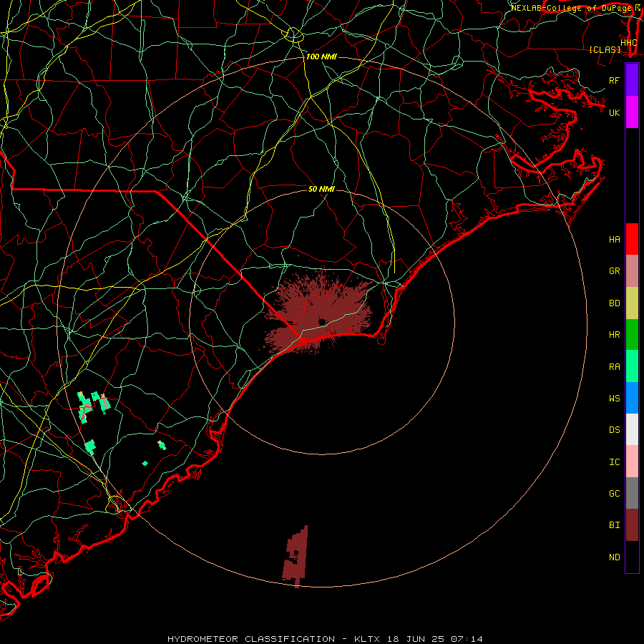This screenshot has height=644, width=644.
Task: Click the BI legend label
Action: tap(615, 525)
